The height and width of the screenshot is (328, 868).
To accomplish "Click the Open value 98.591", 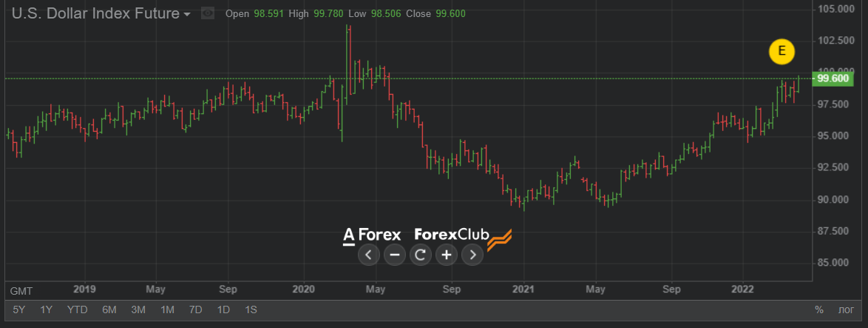I will (x=268, y=14).
